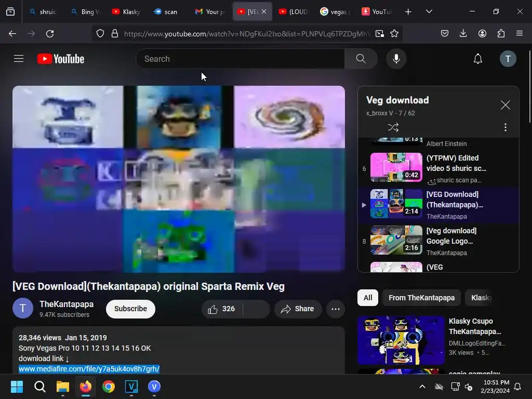Open TheKantapapa channel avatar
Viewport: 532px width, 399px height.
23,308
